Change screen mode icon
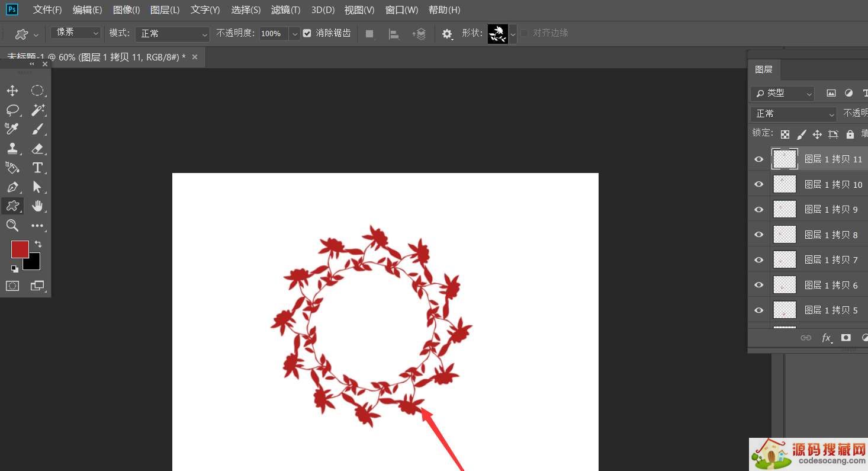868x471 pixels. point(37,286)
